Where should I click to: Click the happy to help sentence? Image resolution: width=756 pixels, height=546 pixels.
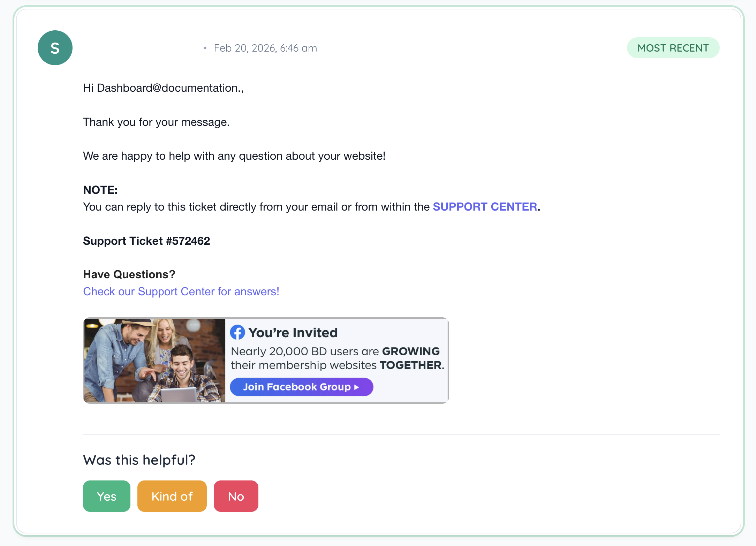point(234,156)
